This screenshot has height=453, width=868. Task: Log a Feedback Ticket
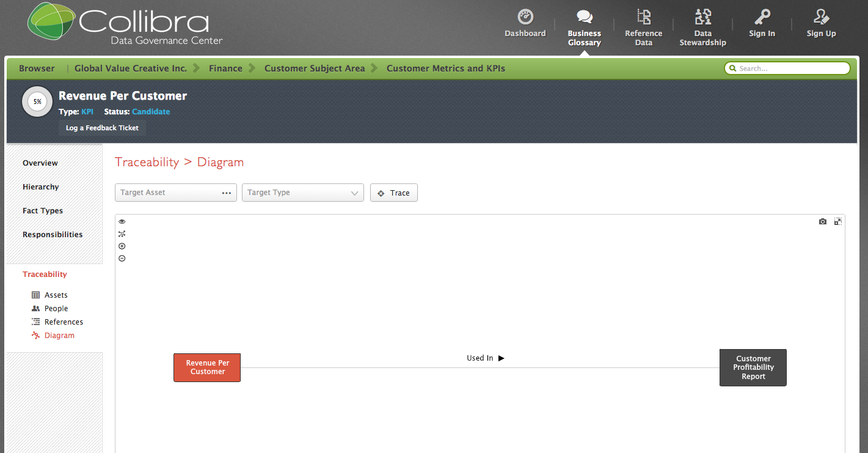(x=102, y=128)
